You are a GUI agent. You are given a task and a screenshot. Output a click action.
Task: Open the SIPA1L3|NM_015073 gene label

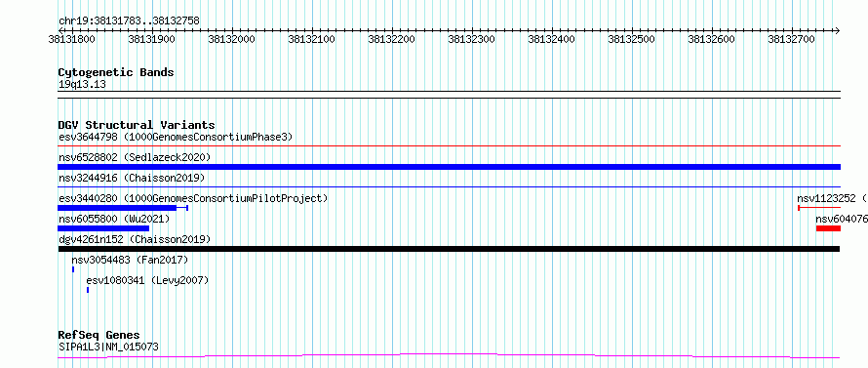click(x=108, y=347)
